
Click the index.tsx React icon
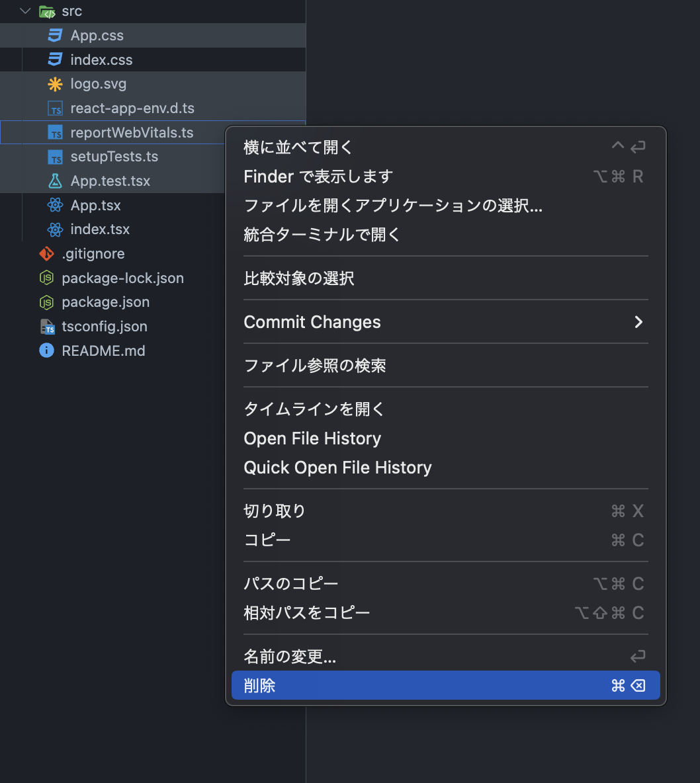tap(55, 229)
